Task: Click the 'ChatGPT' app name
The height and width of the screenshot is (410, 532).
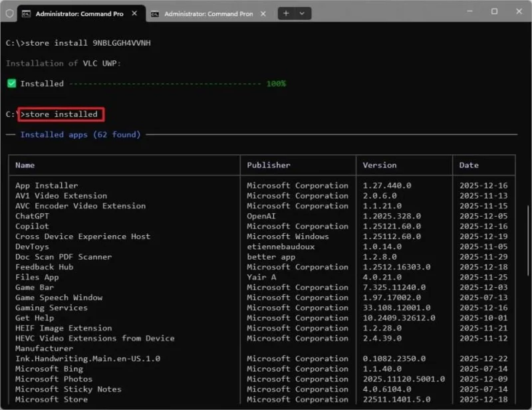Action: [x=32, y=216]
